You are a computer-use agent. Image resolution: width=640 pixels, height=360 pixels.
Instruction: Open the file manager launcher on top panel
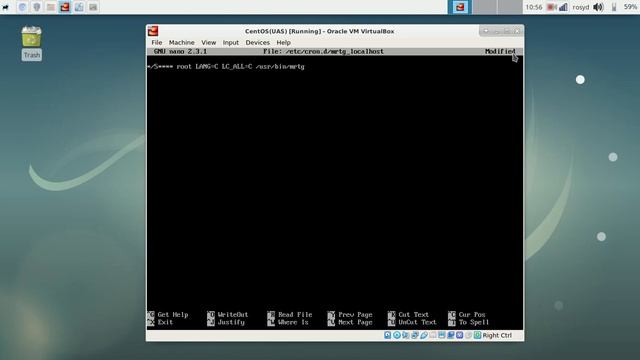(51, 7)
